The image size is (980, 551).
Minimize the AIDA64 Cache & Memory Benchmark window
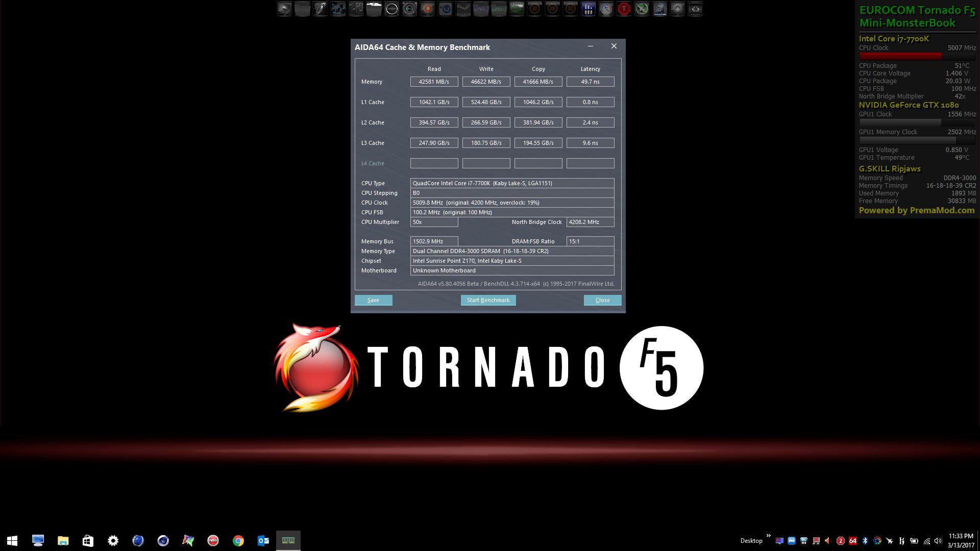590,46
